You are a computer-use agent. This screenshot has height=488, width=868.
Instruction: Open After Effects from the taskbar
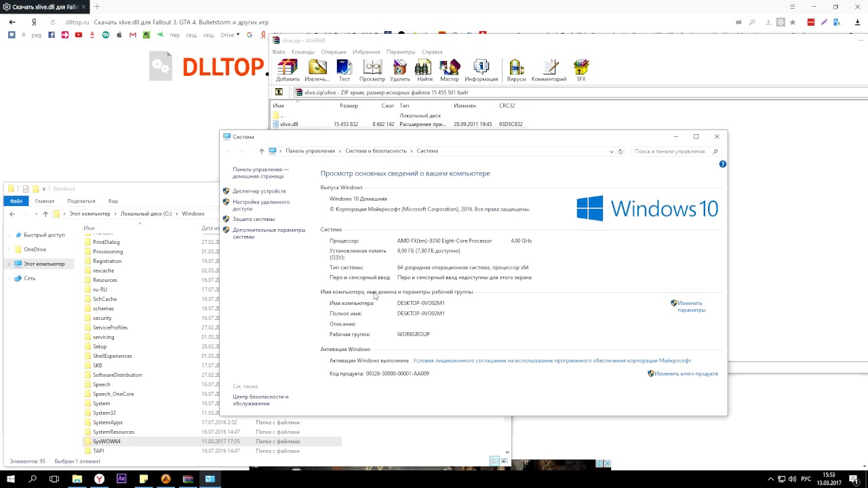point(121,479)
